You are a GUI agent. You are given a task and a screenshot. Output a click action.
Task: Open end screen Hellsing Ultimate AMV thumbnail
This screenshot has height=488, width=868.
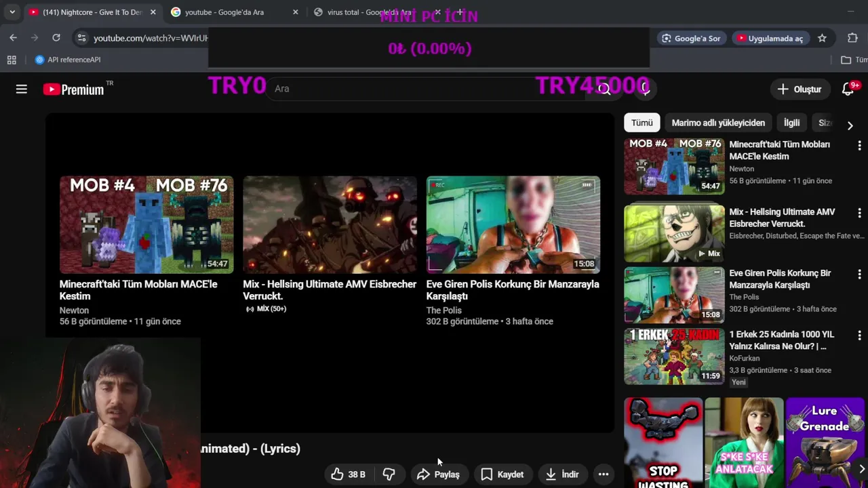330,224
